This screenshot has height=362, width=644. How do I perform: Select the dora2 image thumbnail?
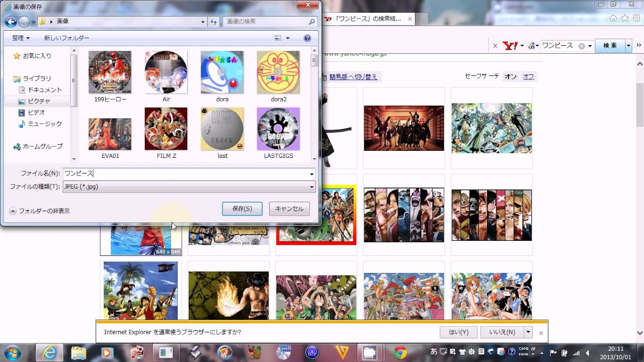(278, 77)
